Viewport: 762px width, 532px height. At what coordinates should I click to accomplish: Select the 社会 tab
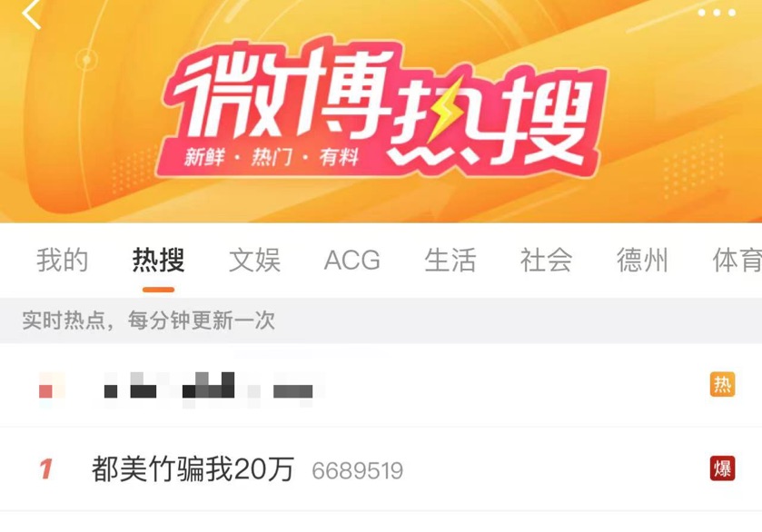pyautogui.click(x=546, y=260)
